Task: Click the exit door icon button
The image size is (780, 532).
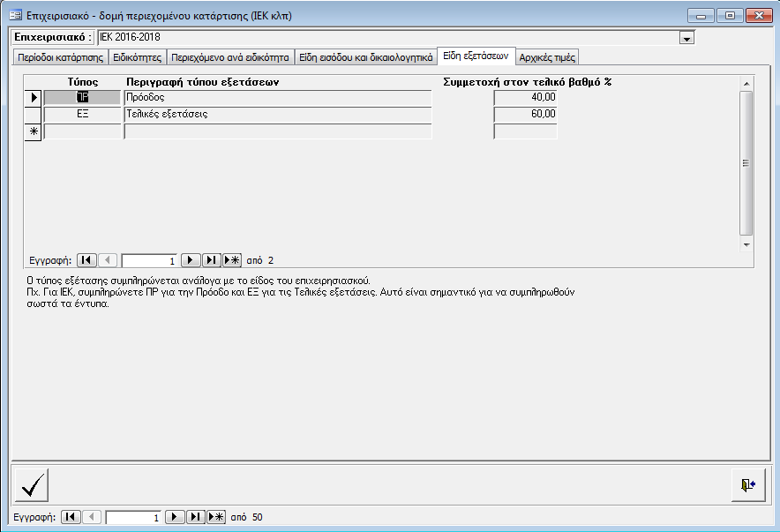Action: coord(747,485)
